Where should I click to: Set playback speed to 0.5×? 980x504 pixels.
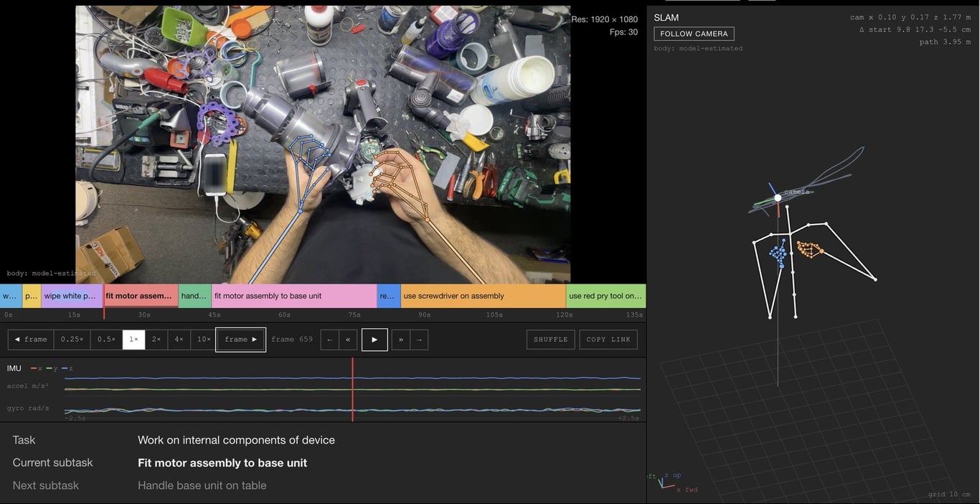(106, 340)
